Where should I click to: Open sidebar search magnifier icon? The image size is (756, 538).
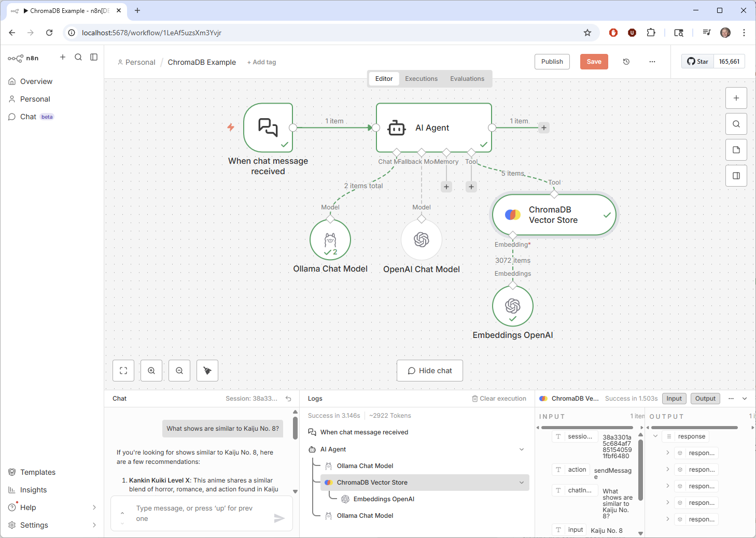(78, 57)
